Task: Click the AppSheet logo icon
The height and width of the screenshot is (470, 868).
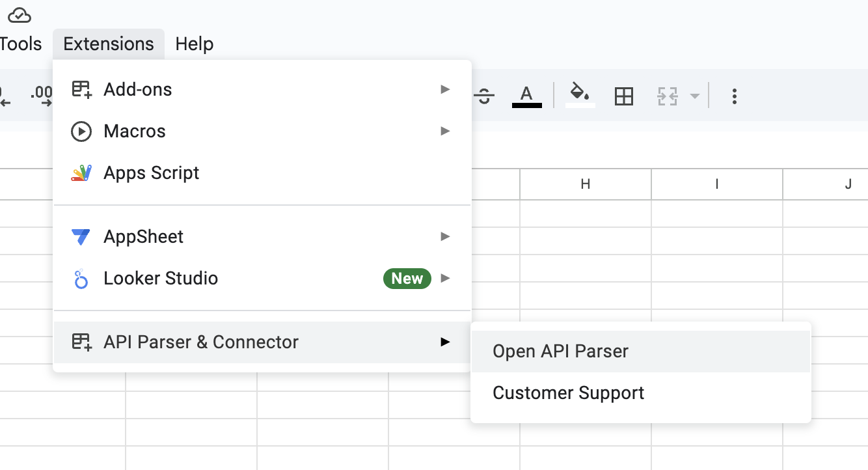Action: pos(81,237)
